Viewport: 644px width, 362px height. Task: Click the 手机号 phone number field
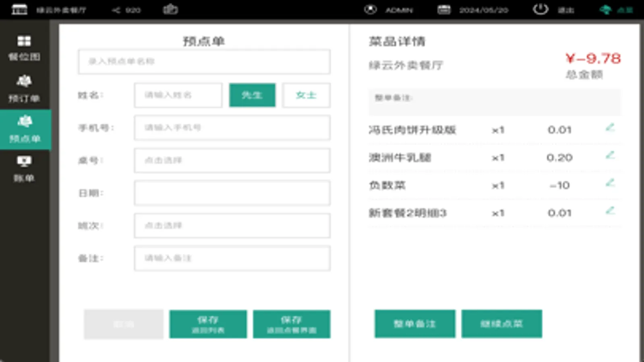pos(232,128)
